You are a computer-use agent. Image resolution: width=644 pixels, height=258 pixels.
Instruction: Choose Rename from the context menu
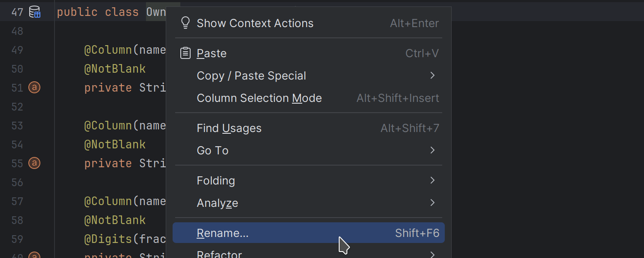(x=222, y=233)
